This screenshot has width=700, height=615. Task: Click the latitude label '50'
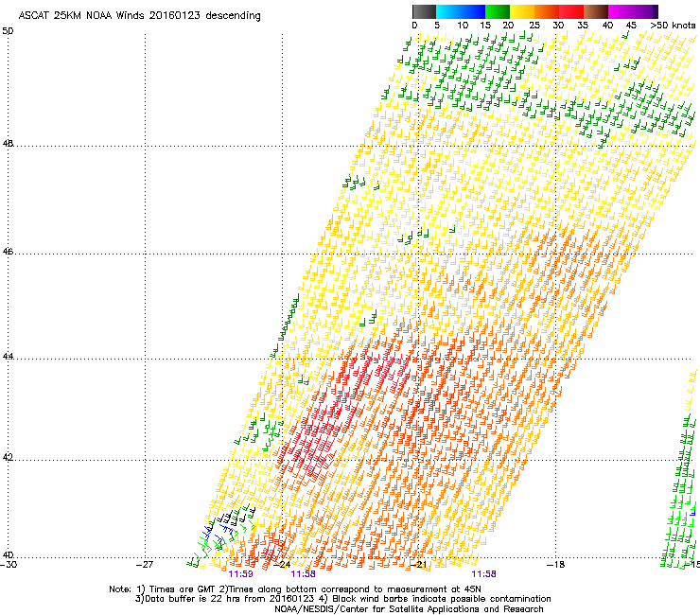click(x=8, y=31)
